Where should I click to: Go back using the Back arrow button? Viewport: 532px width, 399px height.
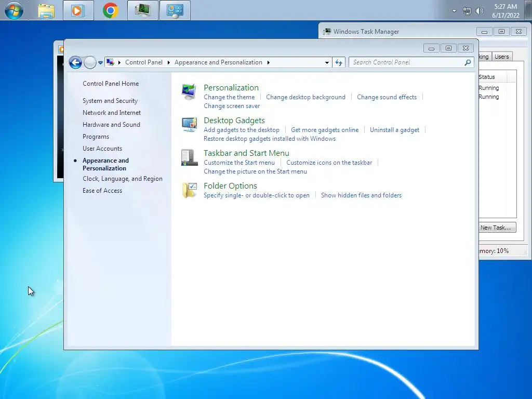(75, 62)
